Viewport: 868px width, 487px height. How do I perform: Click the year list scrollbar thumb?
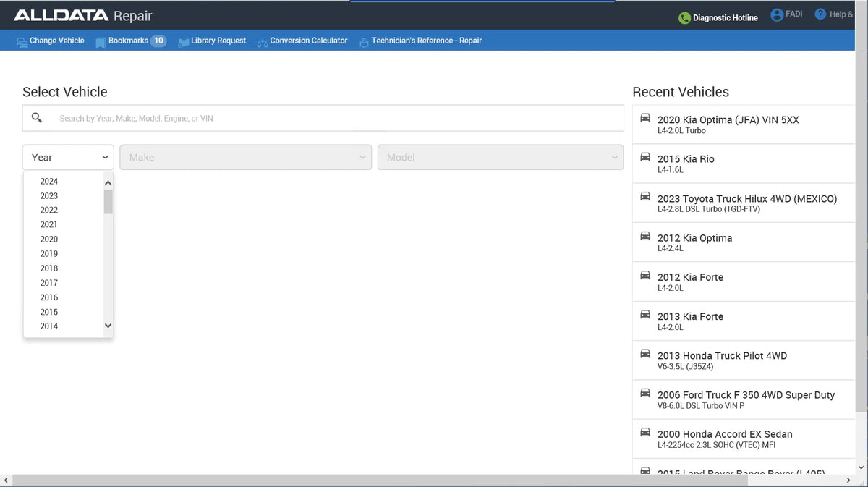coord(109,203)
